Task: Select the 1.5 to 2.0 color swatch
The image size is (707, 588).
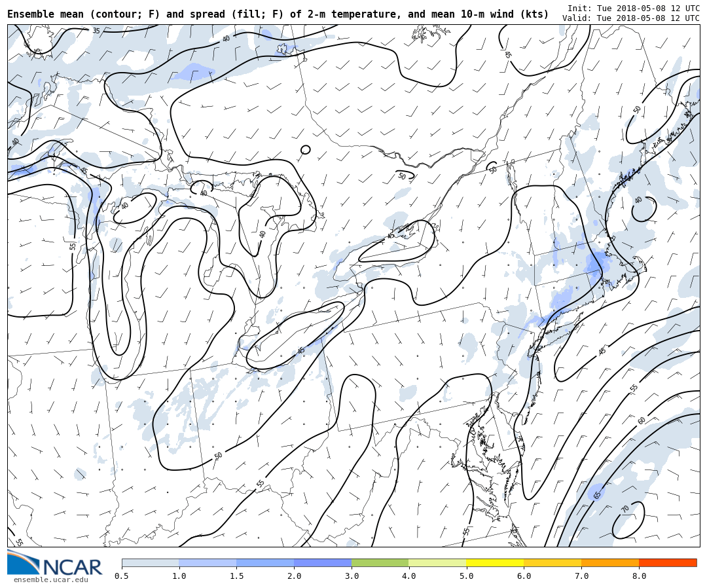Action: tap(266, 562)
